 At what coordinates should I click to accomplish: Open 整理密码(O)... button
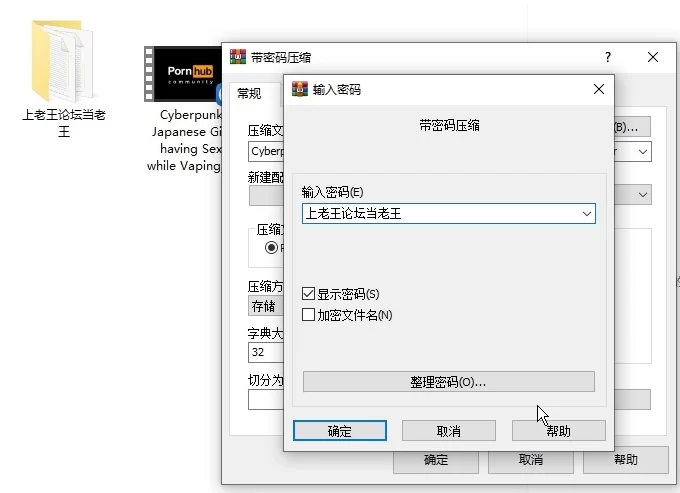[449, 382]
